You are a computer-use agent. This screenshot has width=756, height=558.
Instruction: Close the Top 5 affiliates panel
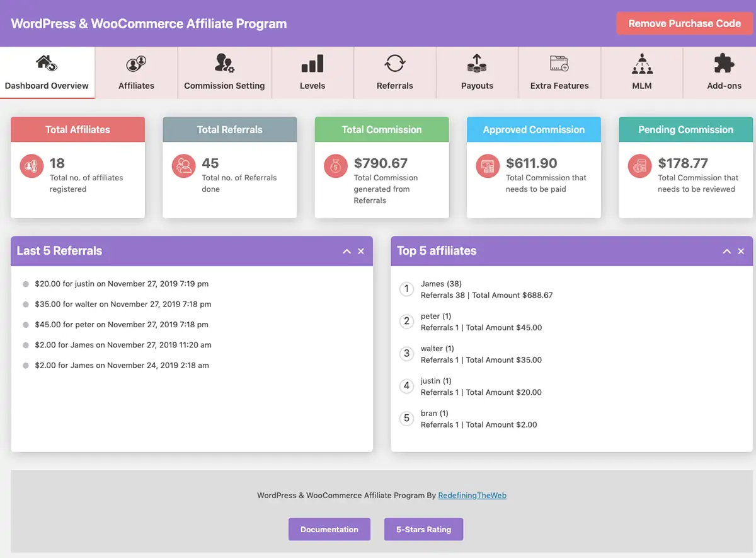click(742, 251)
